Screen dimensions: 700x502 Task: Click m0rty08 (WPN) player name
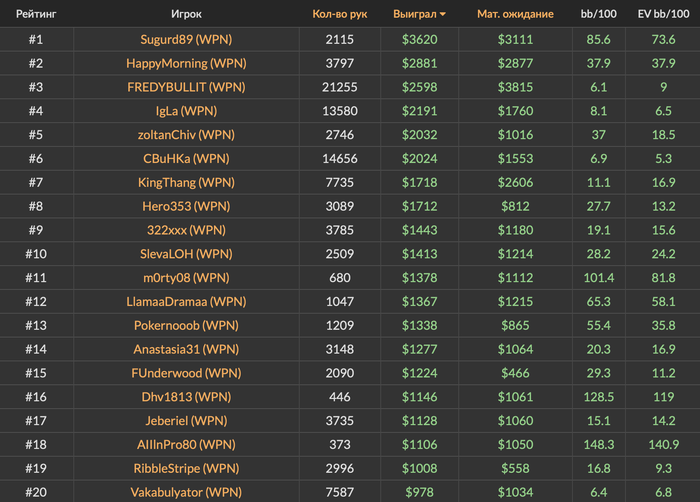186,277
